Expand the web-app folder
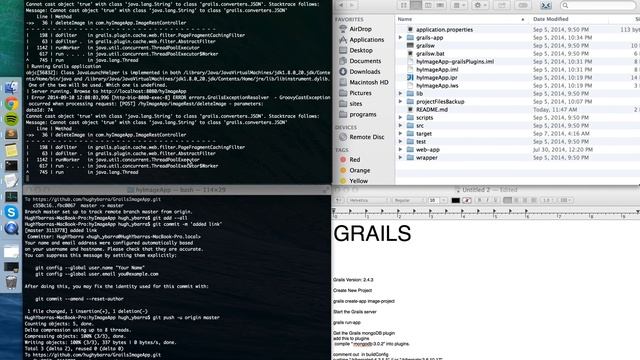 (400, 150)
